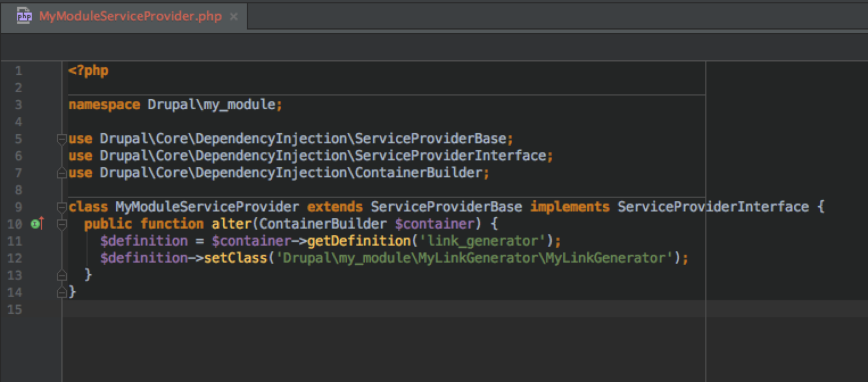This screenshot has width=868, height=382.
Task: Click the namespace keyword on line 3
Action: pos(104,104)
